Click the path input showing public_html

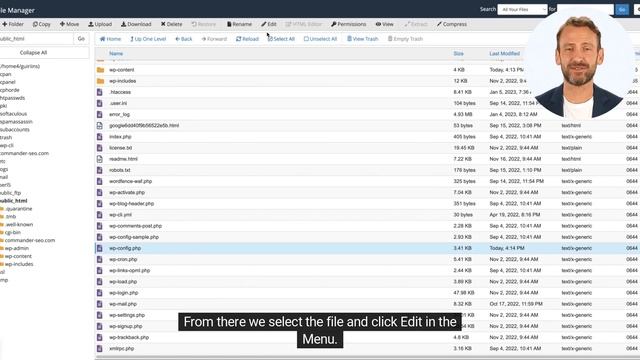[36, 39]
